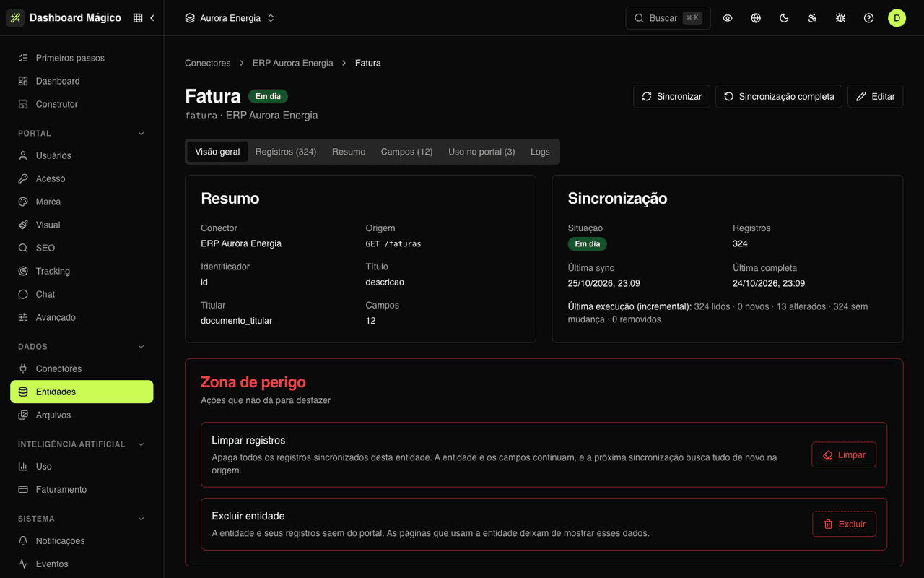
Task: Open the Aurora Energia workspace switcher
Action: click(x=230, y=18)
